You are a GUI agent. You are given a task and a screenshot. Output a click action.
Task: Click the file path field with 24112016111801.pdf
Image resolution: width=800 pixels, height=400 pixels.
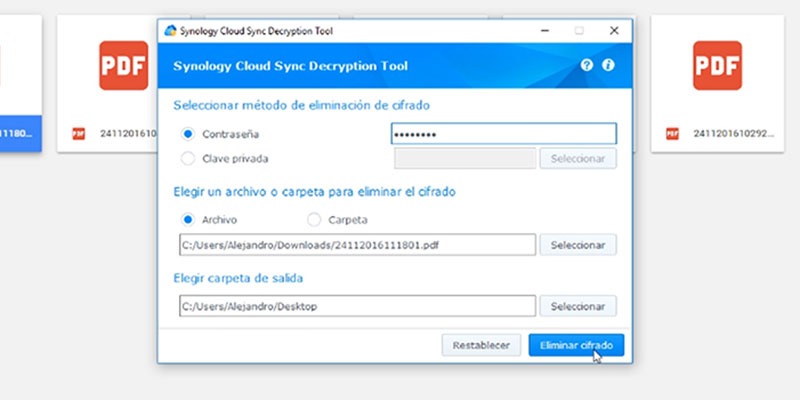357,245
